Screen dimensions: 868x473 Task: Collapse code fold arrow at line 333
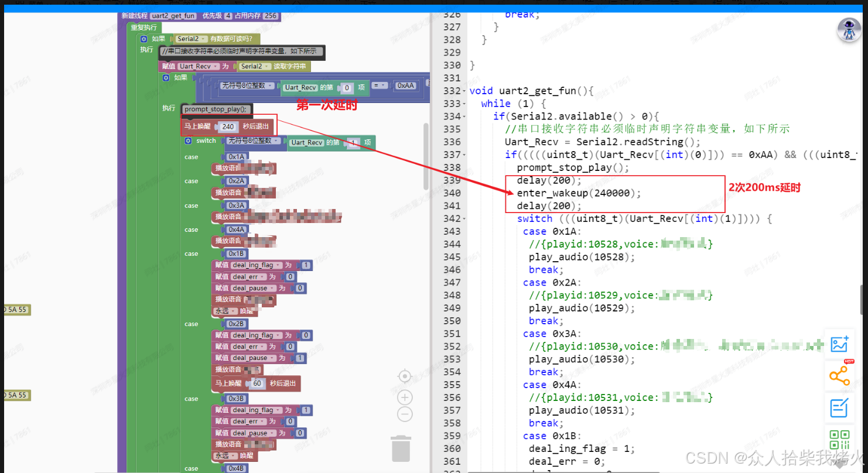point(464,104)
